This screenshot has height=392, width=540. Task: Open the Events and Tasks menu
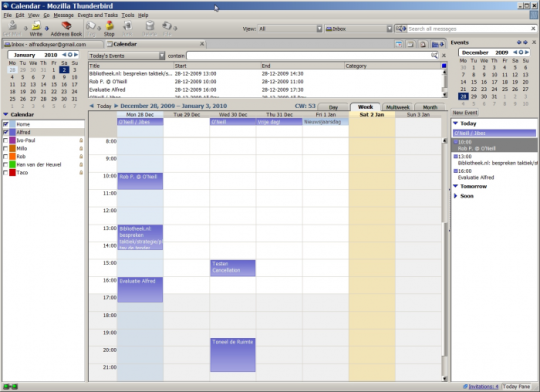(97, 15)
